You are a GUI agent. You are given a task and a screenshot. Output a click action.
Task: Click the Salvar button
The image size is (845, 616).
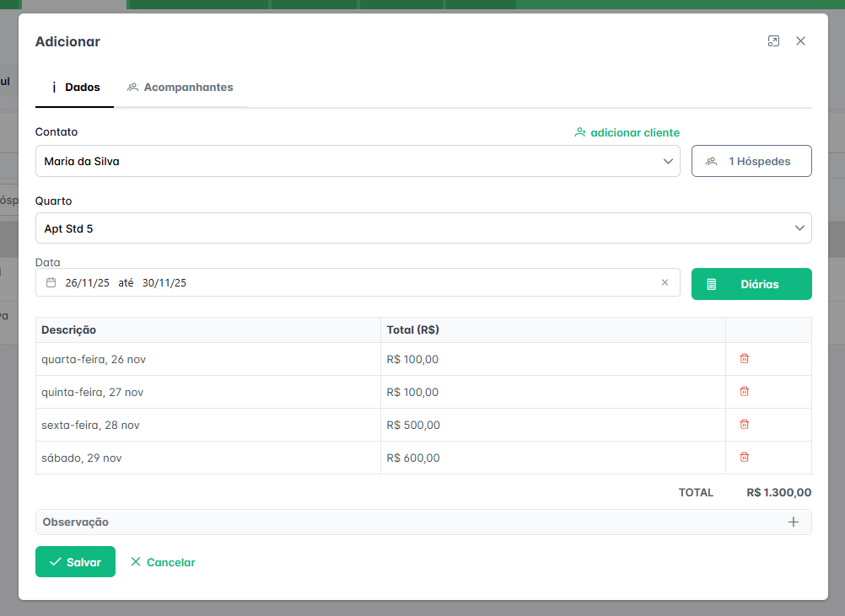tap(75, 562)
